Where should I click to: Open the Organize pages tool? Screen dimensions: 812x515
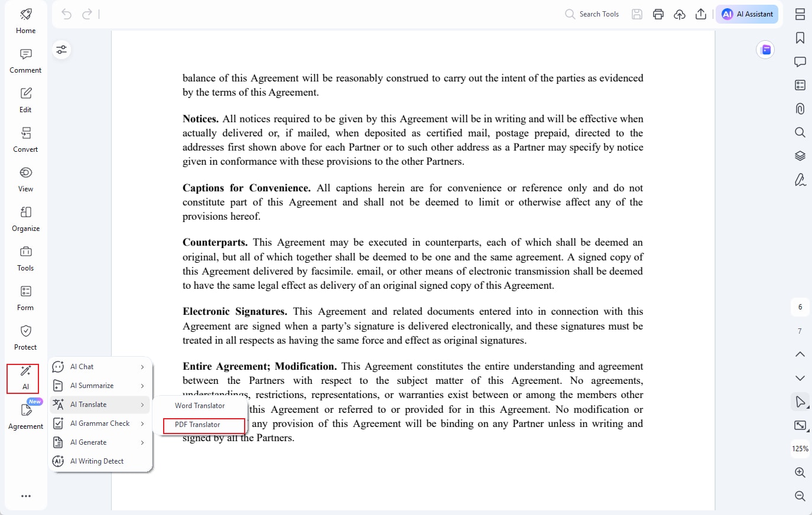pos(25,219)
